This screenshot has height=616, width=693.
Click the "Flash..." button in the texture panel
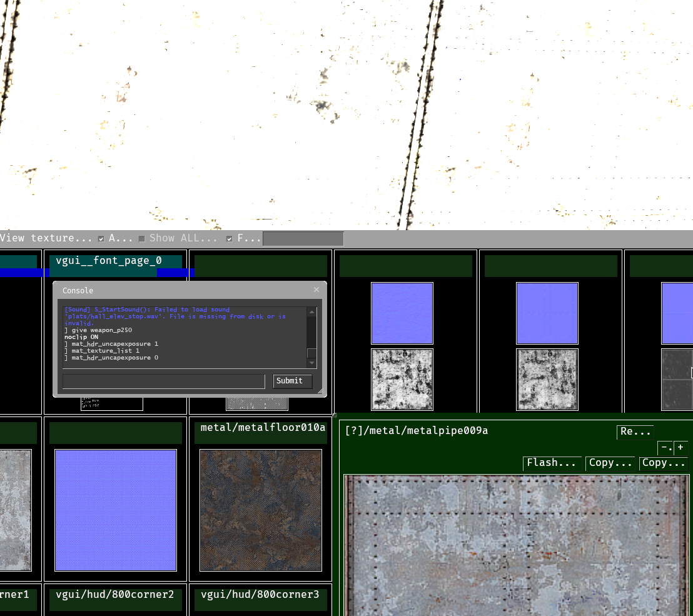[x=552, y=463]
